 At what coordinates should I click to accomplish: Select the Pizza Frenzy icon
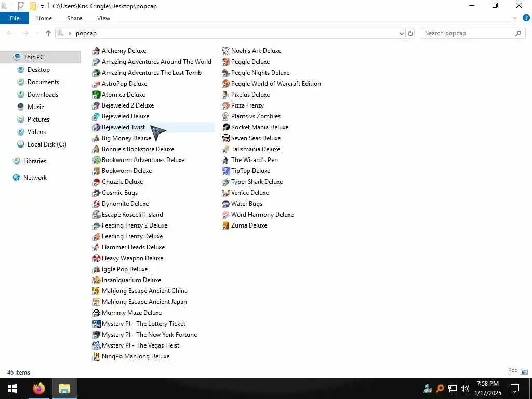tap(225, 105)
